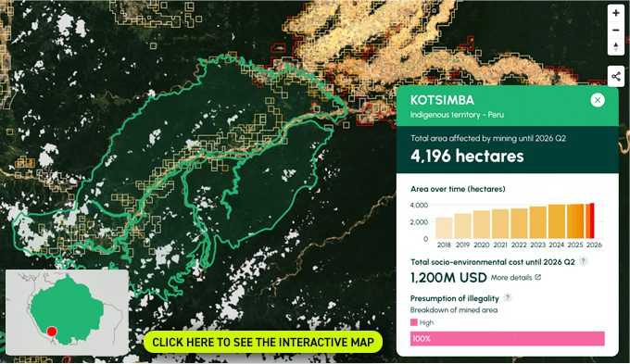The image size is (630, 364).
Task: Open the share map button
Action: tap(616, 76)
